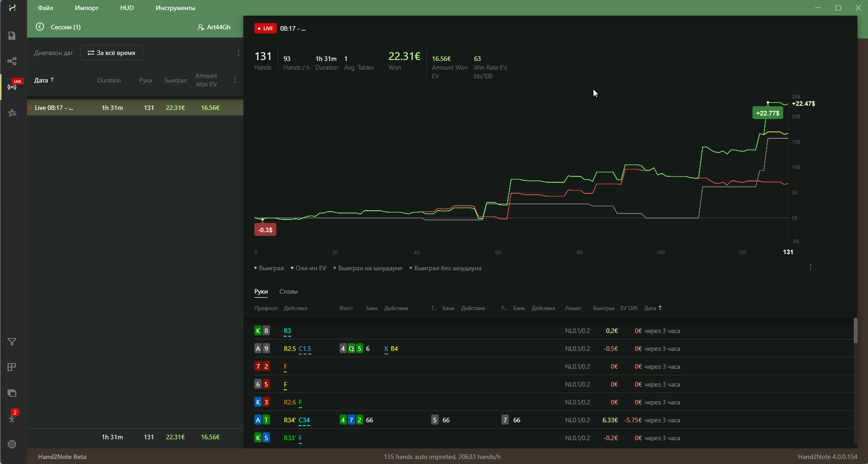Click the 'Сессии (1)' back link
The image size is (868, 464).
pos(66,27)
